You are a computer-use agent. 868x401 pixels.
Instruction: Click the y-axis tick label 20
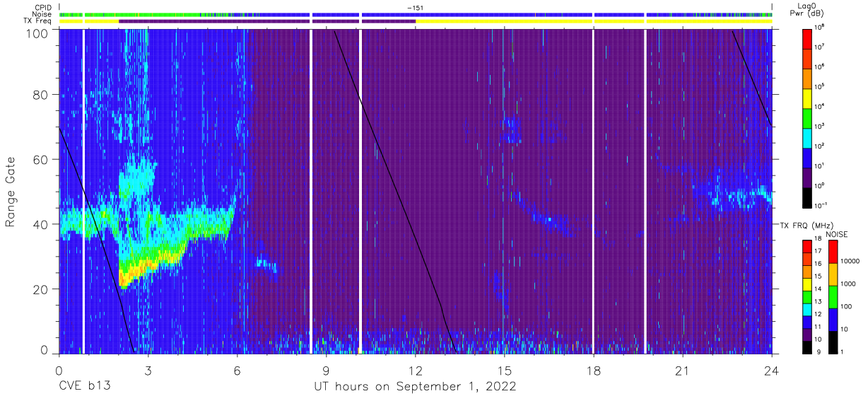click(x=40, y=289)
